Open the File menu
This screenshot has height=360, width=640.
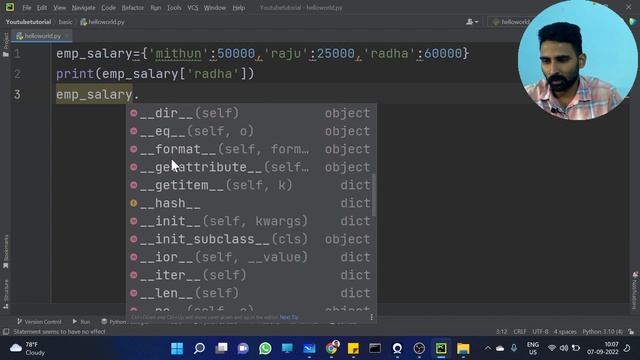point(27,8)
